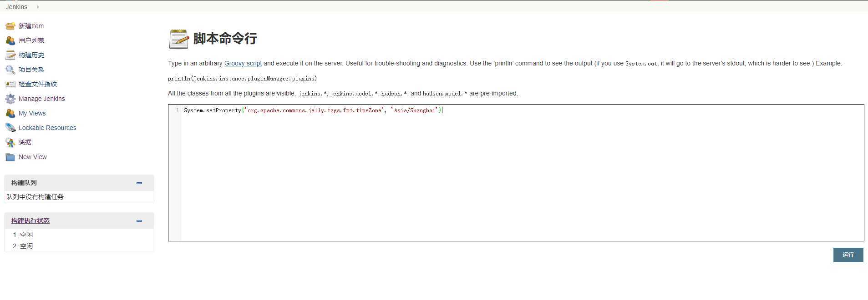The width and height of the screenshot is (868, 300).
Task: Click the 构建历史 notepad icon
Action: coord(10,55)
